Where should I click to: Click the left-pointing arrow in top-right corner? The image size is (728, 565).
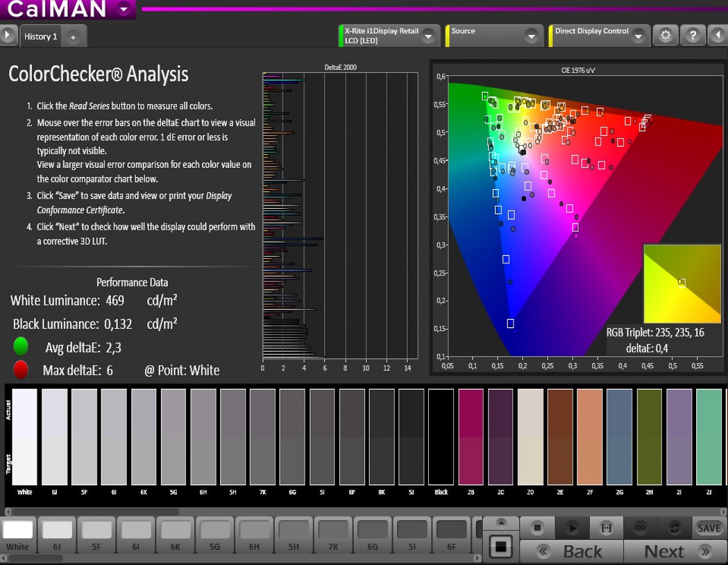(718, 35)
